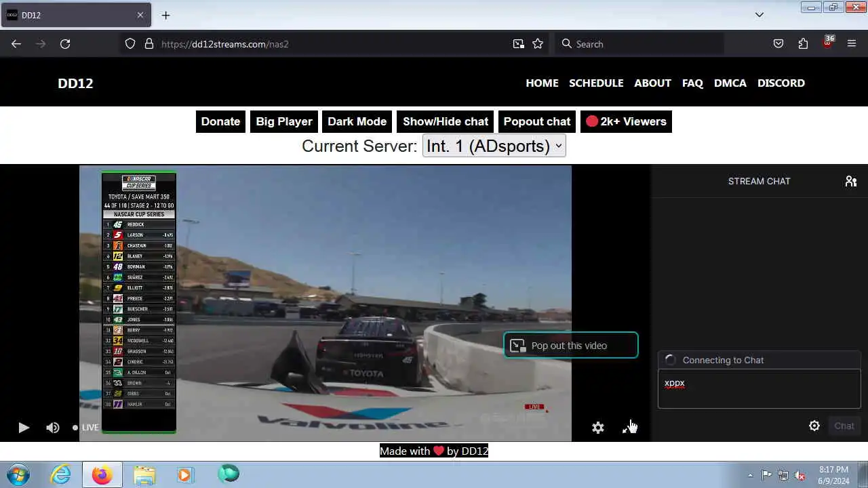868x488 pixels.
Task: Switch to Big Player mode
Action: pyautogui.click(x=284, y=121)
